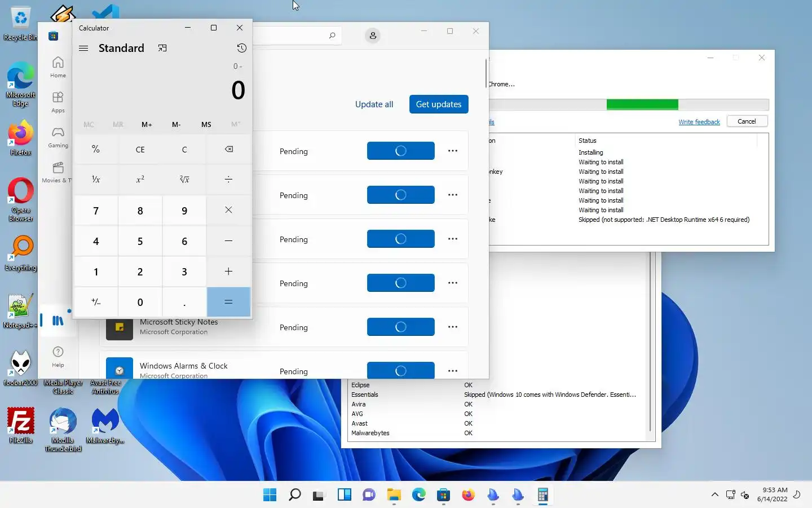Click Update all in Microsoft Store

tap(374, 104)
